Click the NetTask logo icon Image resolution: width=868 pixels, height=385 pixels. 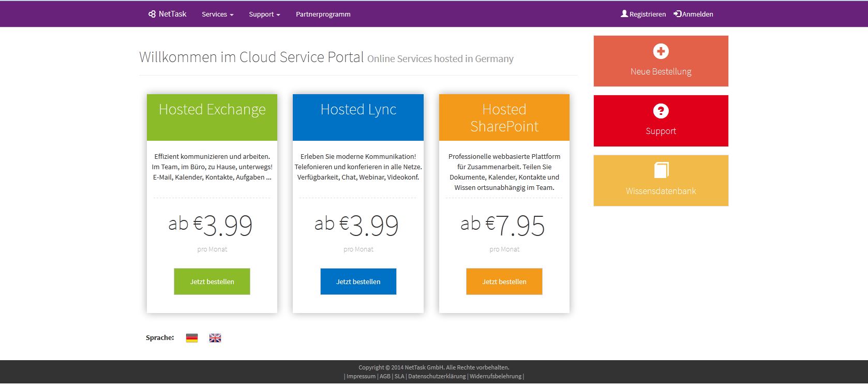coord(152,14)
